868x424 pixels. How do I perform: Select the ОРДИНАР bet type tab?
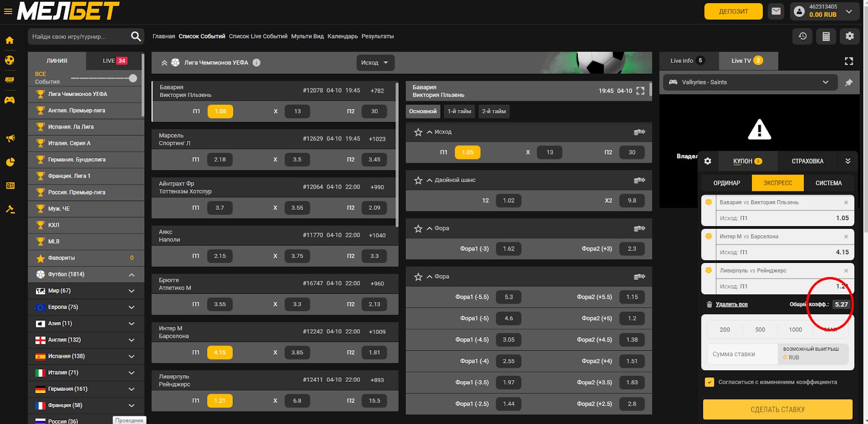[726, 183]
